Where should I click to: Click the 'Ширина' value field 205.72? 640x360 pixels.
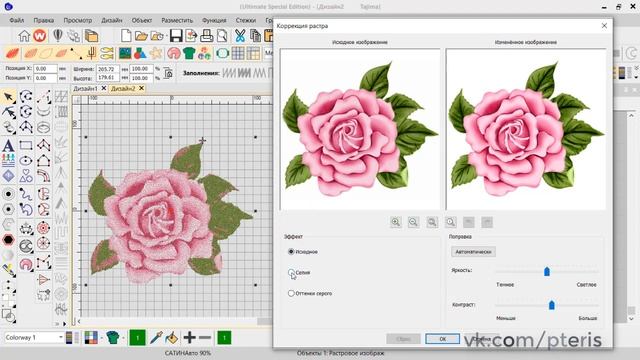108,69
